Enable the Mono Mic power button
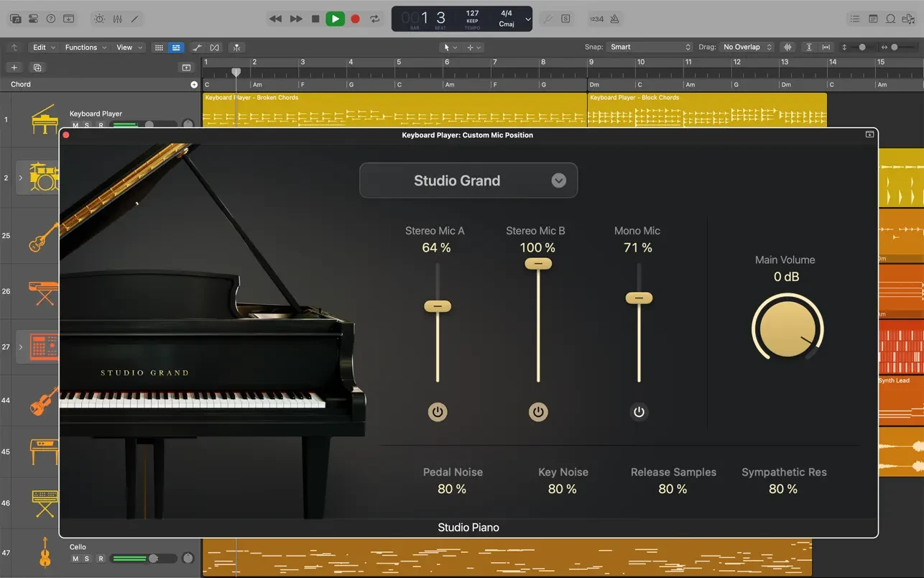 point(639,412)
